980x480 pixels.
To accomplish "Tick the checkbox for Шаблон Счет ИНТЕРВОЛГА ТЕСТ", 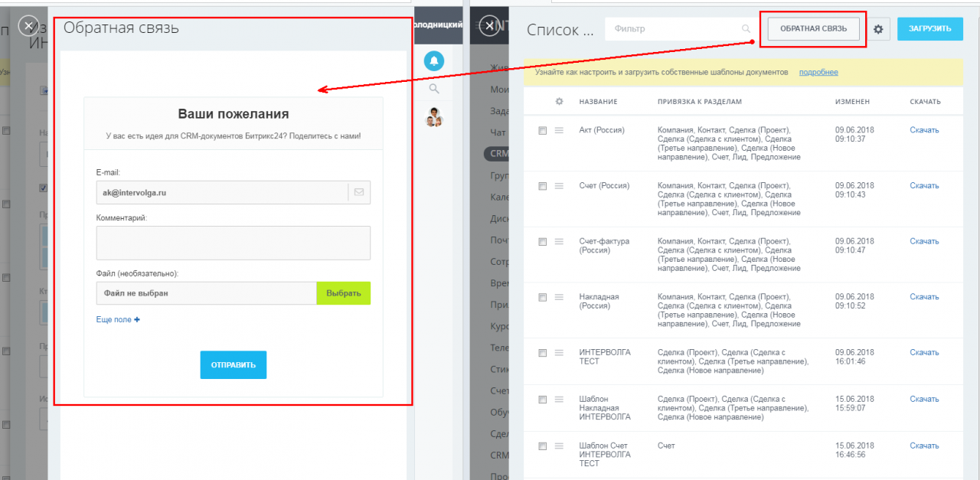I will point(542,446).
